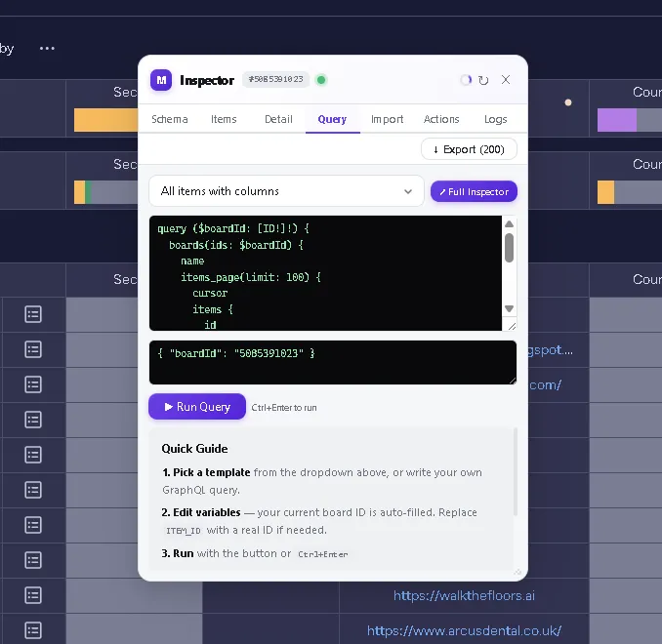Select the Query tab
Screen dimensions: 662x644
coord(332,119)
